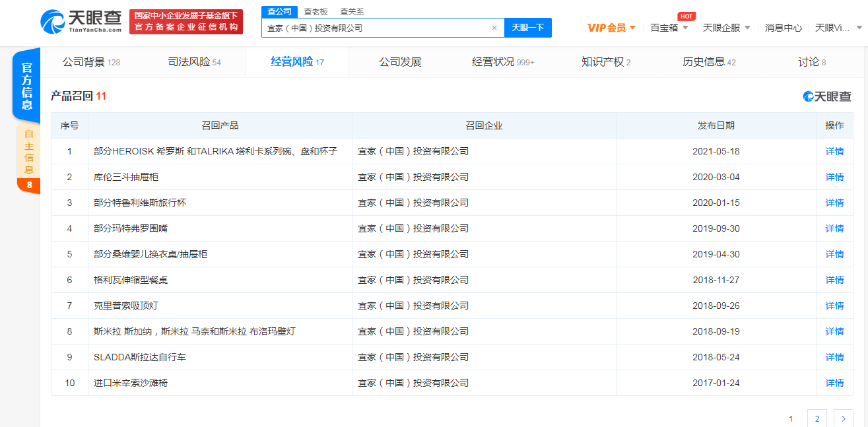The width and height of the screenshot is (868, 427).
Task: Clear the search box with X icon
Action: (x=494, y=28)
